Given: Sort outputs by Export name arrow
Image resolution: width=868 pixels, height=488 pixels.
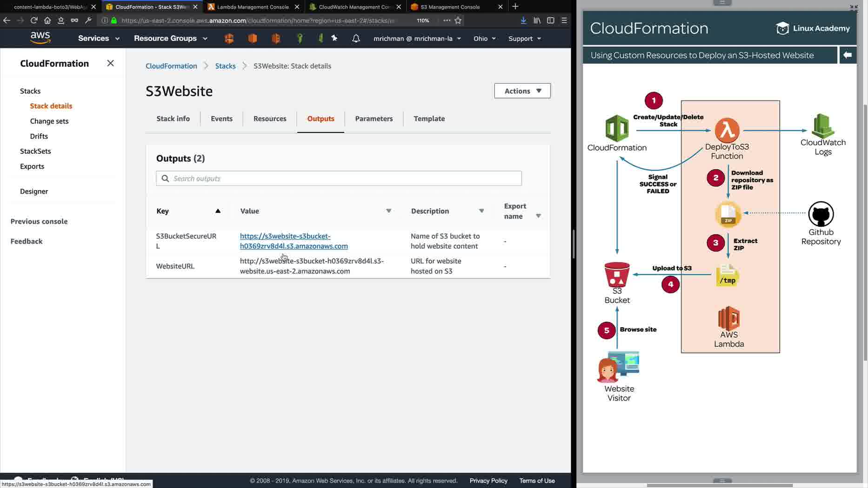Looking at the screenshot, I should [538, 216].
